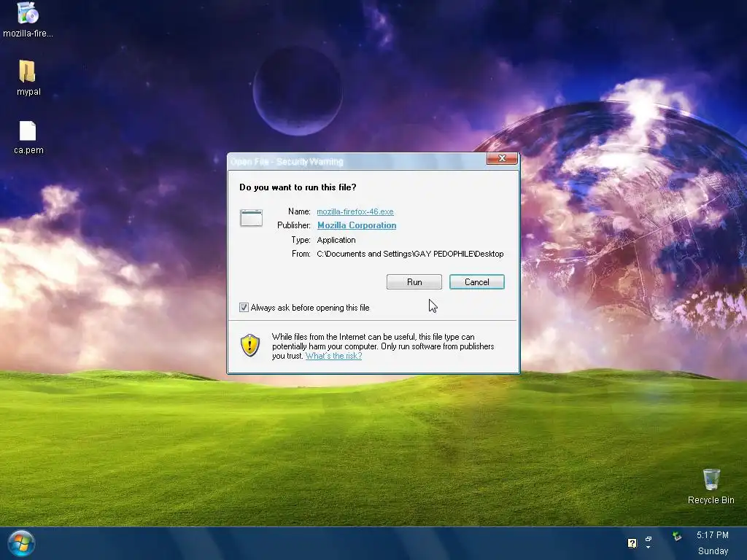Click the 5:17 PM taskbar clock
The height and width of the screenshot is (560, 747).
click(x=713, y=535)
